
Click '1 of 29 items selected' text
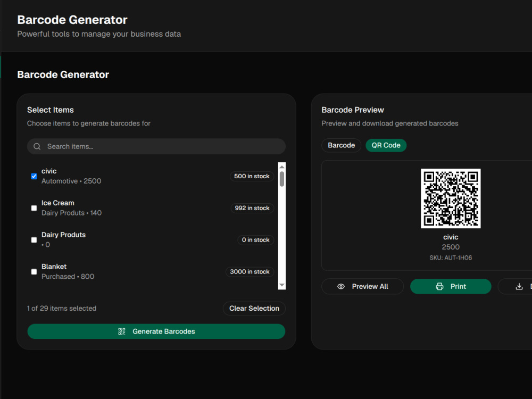pos(62,309)
